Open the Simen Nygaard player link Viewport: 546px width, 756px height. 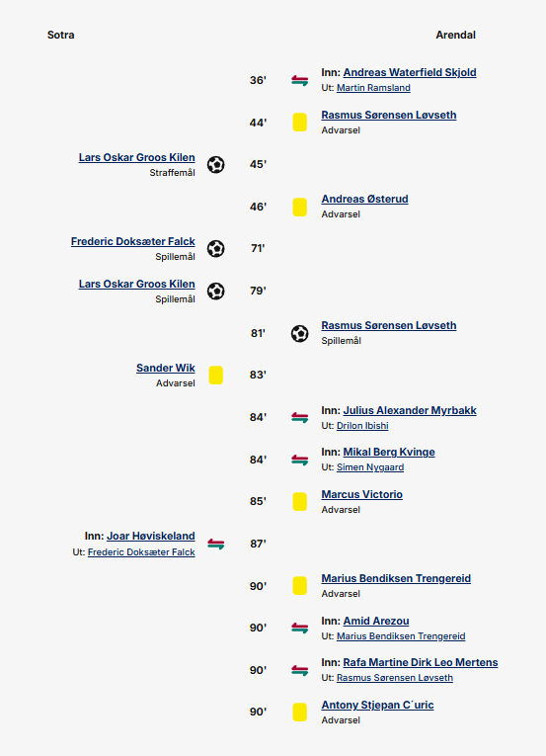coord(370,467)
